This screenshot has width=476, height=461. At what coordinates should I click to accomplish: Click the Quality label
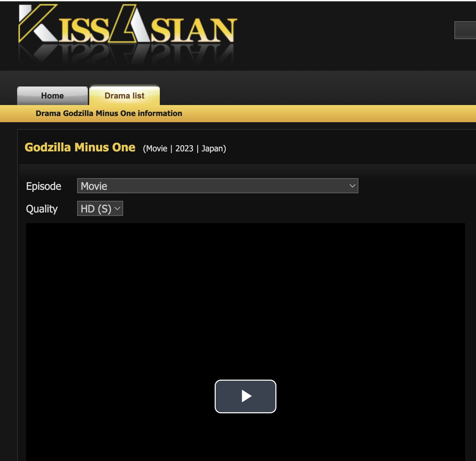[x=42, y=209]
